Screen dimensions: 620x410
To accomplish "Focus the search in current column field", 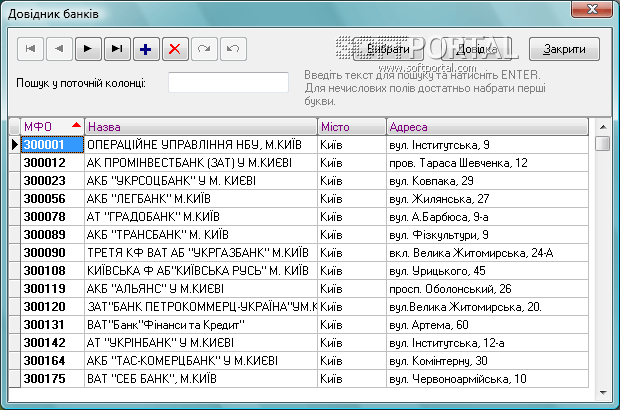I will coord(229,82).
